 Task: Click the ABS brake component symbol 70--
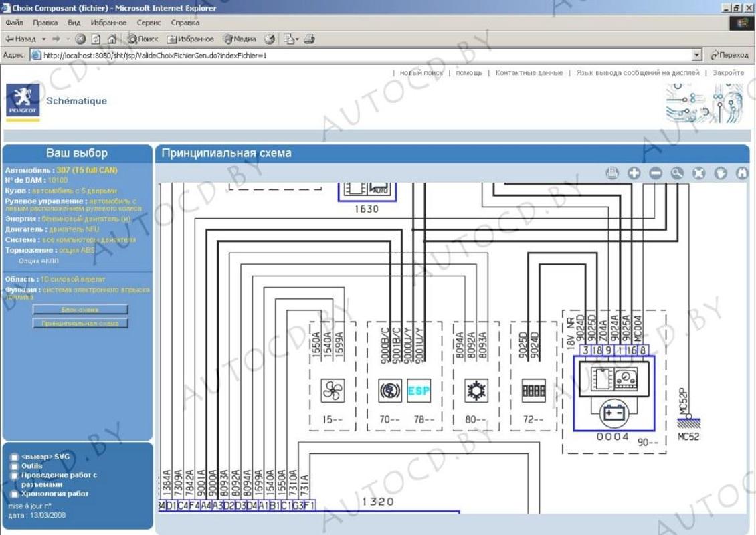390,391
